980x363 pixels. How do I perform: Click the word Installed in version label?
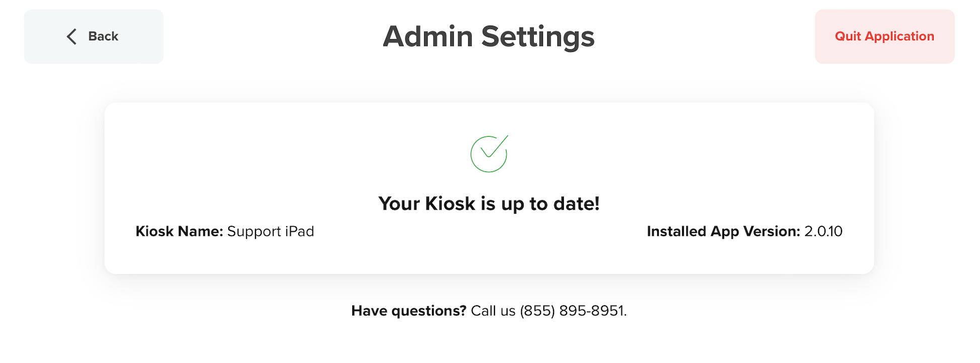[x=676, y=231]
